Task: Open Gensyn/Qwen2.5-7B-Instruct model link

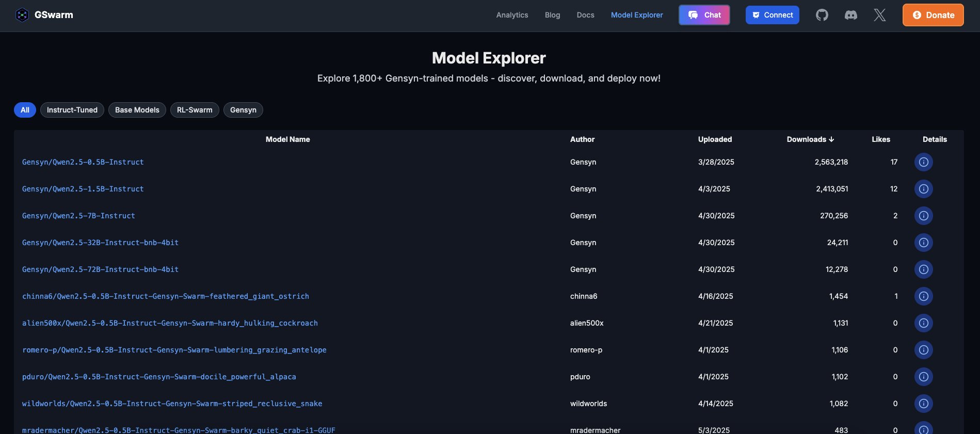Action: click(x=78, y=216)
